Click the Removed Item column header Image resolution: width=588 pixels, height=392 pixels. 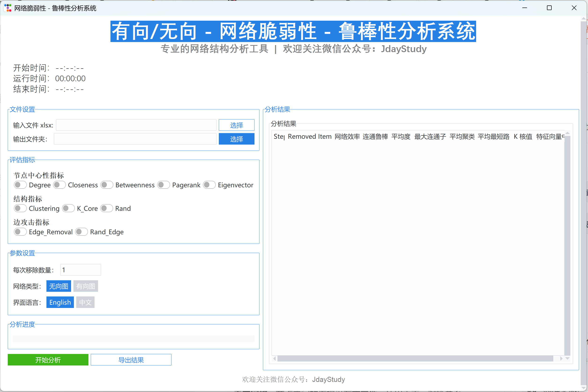click(310, 137)
